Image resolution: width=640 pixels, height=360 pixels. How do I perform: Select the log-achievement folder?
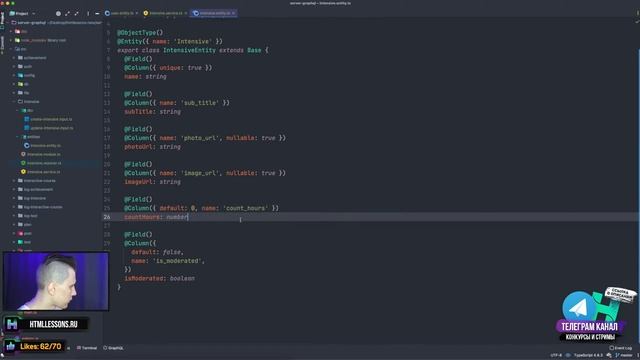point(35,189)
